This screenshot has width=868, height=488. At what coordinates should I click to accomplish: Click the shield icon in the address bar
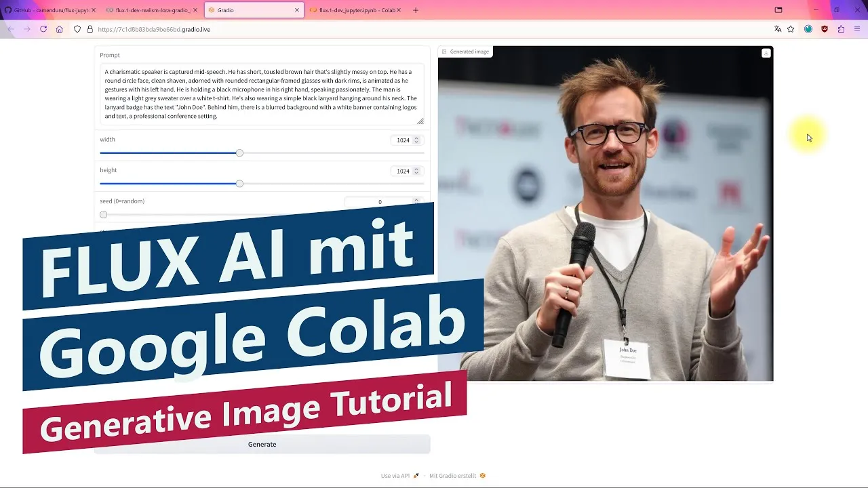(77, 29)
